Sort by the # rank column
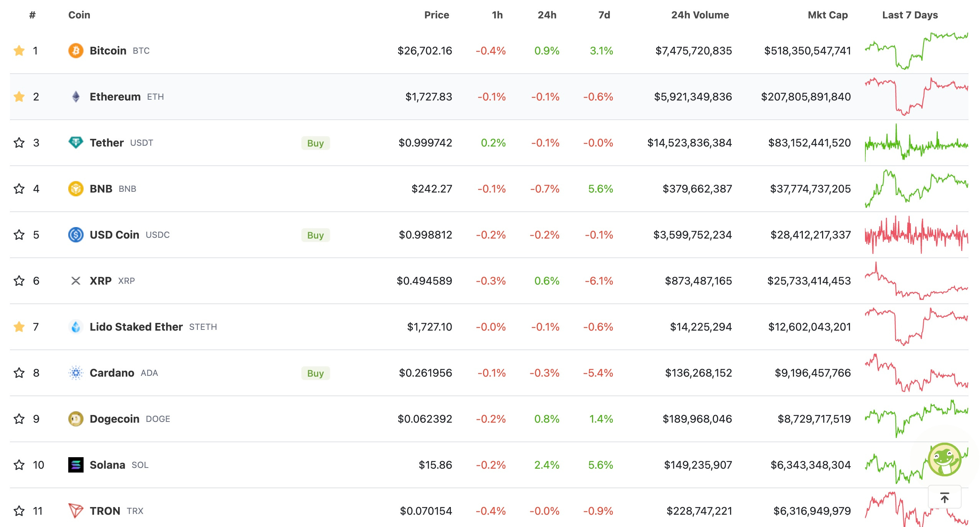Screen dimensions: 980x527 [x=32, y=15]
